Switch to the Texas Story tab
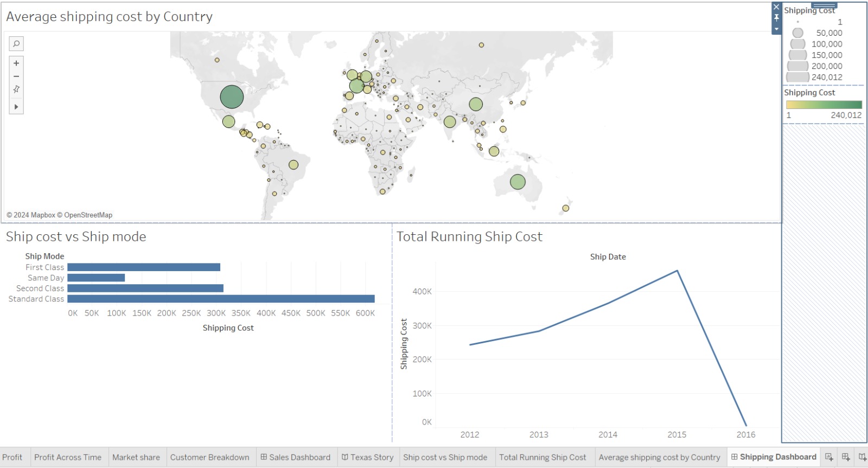The width and height of the screenshot is (868, 468). 368,457
